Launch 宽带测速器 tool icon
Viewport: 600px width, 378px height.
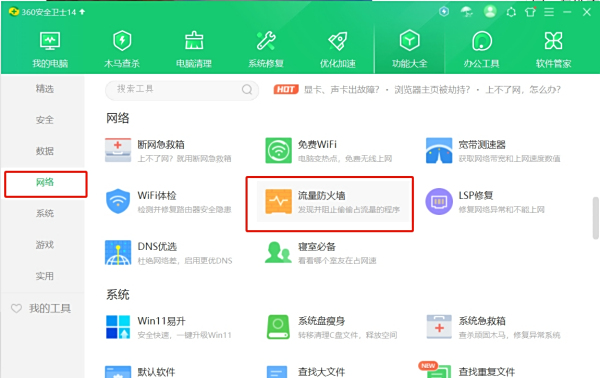click(439, 150)
